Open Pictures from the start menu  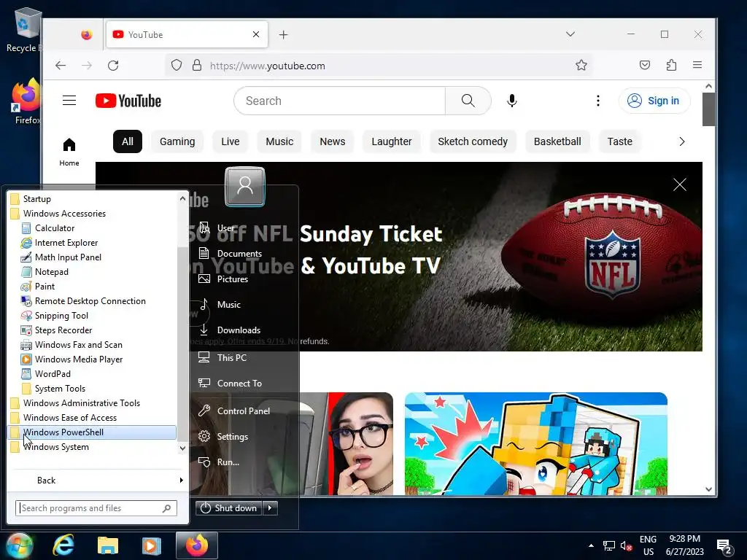pyautogui.click(x=224, y=279)
